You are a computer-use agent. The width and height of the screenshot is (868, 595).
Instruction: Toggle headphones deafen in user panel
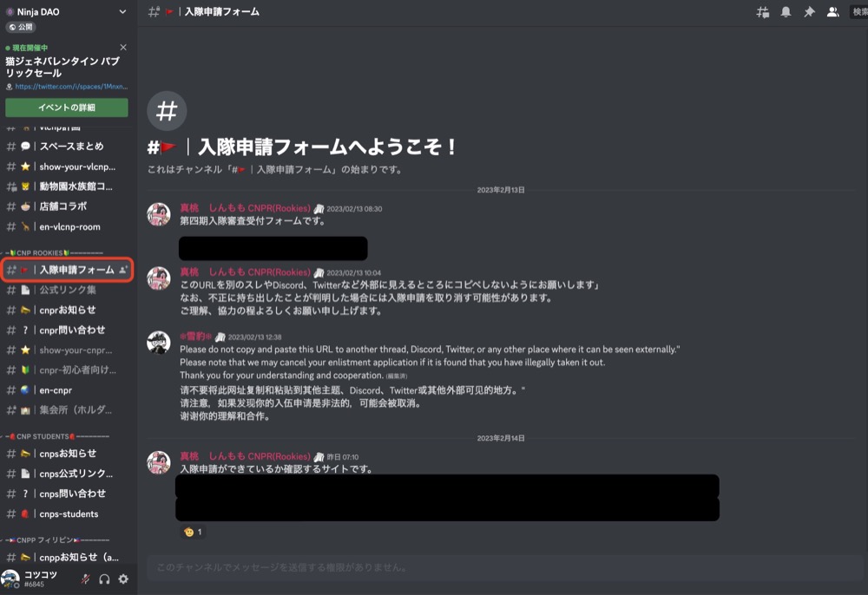[x=104, y=579]
